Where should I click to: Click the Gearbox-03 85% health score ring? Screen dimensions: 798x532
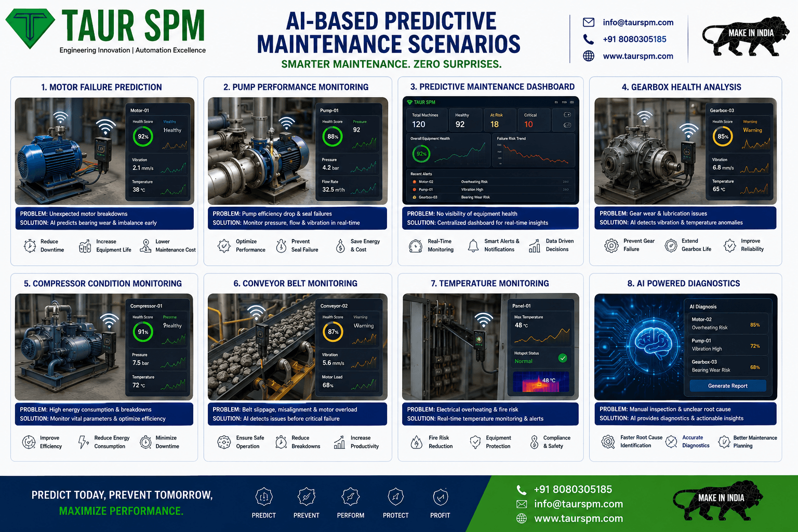click(723, 137)
